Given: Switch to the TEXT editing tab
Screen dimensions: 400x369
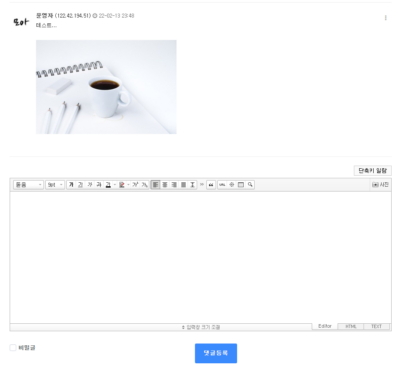Looking at the screenshot, I should pos(376,326).
